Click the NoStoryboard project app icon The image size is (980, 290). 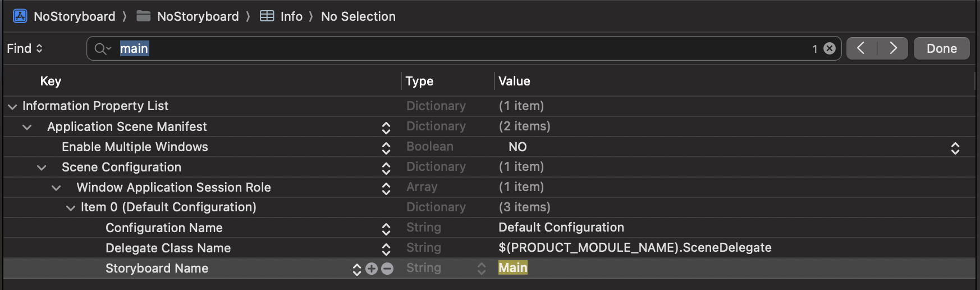(20, 16)
